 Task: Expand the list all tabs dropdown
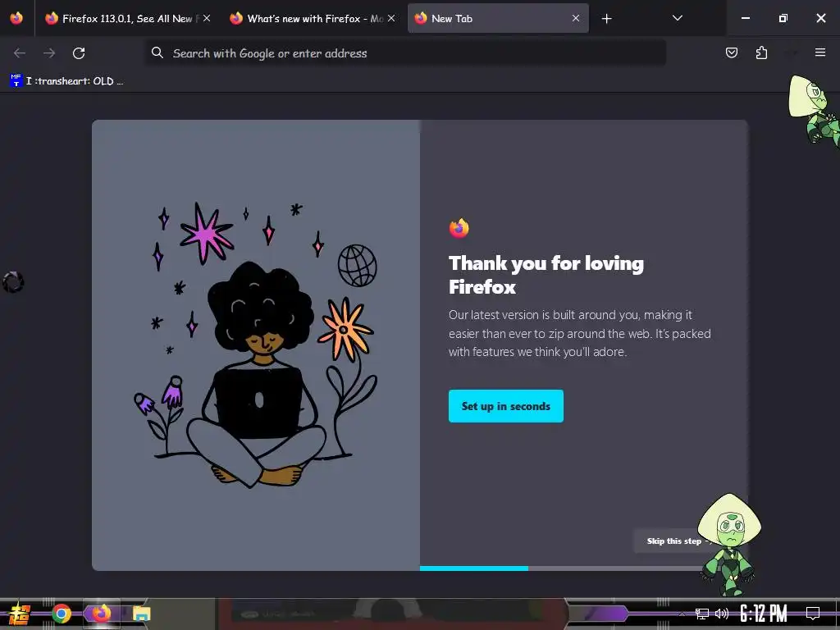point(677,18)
